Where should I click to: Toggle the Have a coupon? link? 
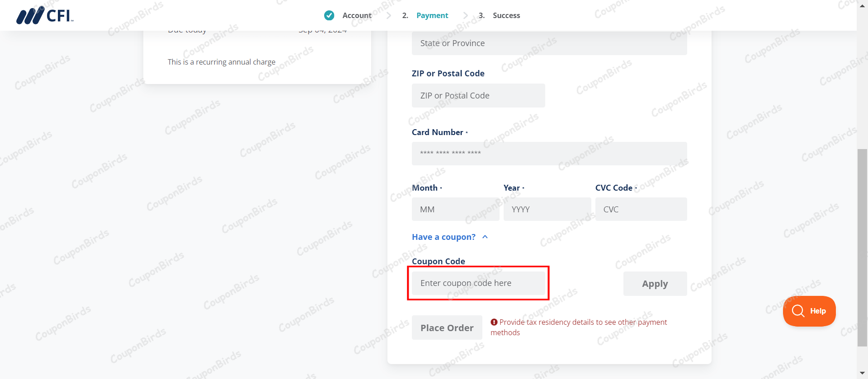click(x=443, y=237)
